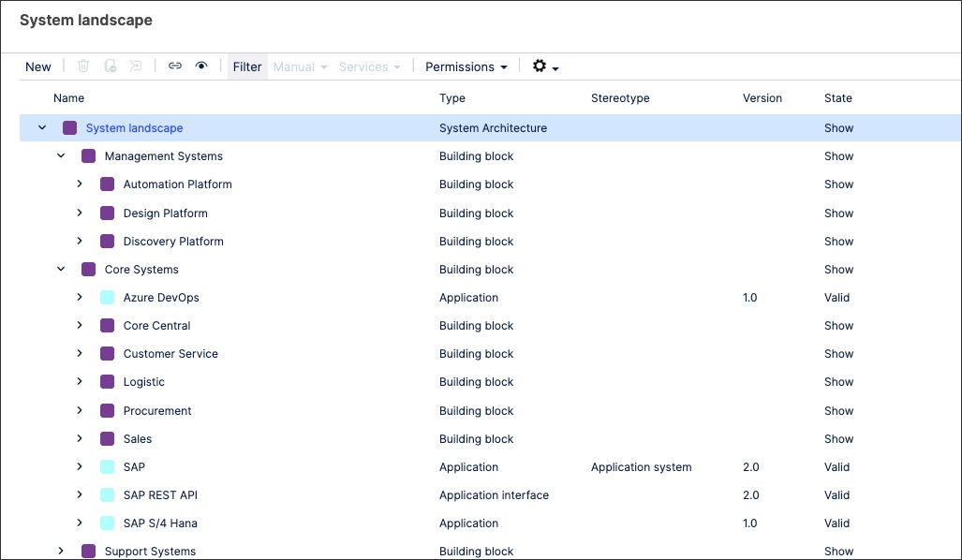
Task: Click the copy document icon in toolbar
Action: point(111,66)
